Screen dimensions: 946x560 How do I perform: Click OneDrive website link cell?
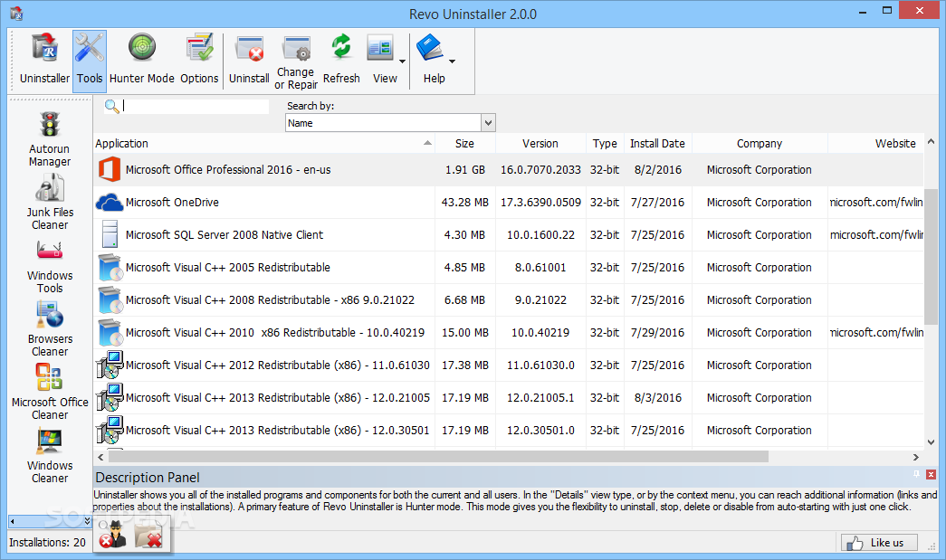pos(876,203)
